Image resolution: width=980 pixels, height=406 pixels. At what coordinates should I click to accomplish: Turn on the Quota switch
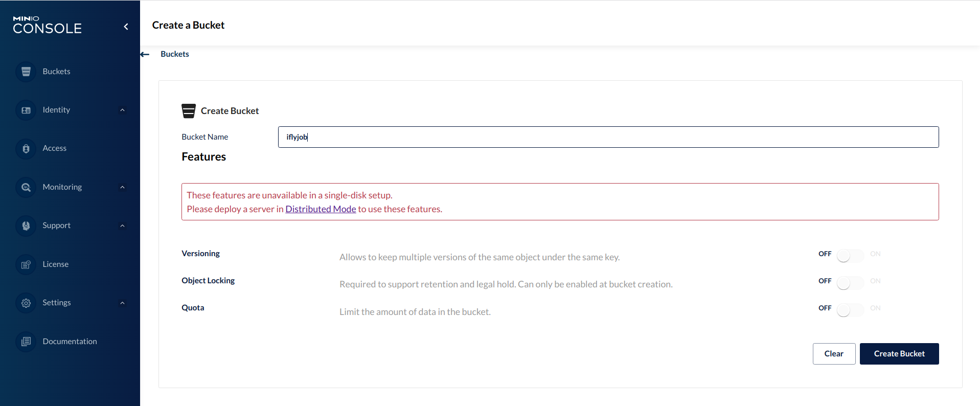850,310
